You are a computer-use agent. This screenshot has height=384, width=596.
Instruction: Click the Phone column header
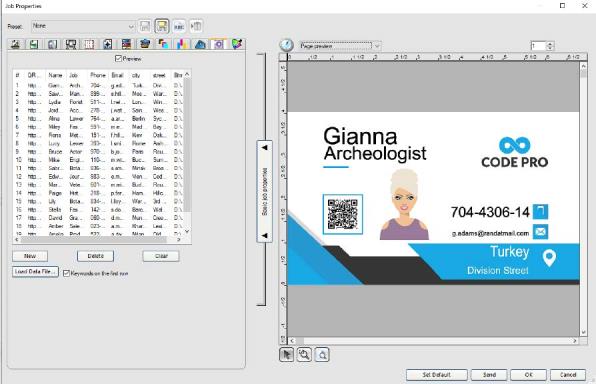tap(98, 75)
